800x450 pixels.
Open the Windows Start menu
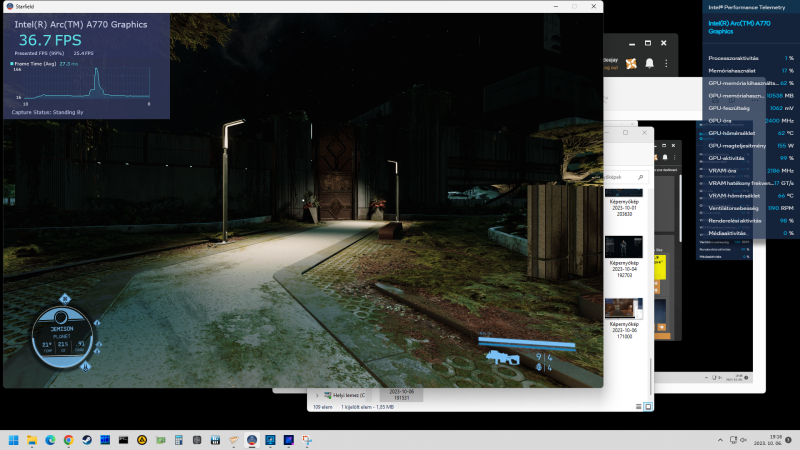tap(14, 440)
